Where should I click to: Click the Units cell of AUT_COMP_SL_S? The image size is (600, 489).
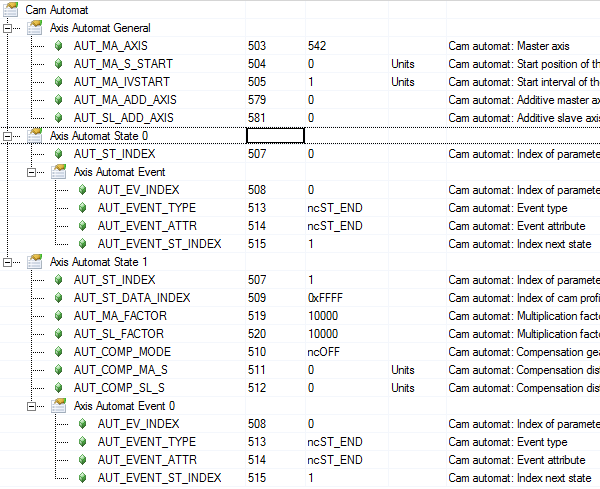click(403, 387)
